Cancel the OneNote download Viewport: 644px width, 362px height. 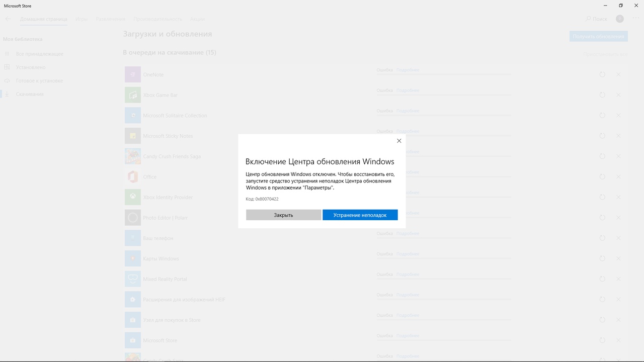pos(619,74)
